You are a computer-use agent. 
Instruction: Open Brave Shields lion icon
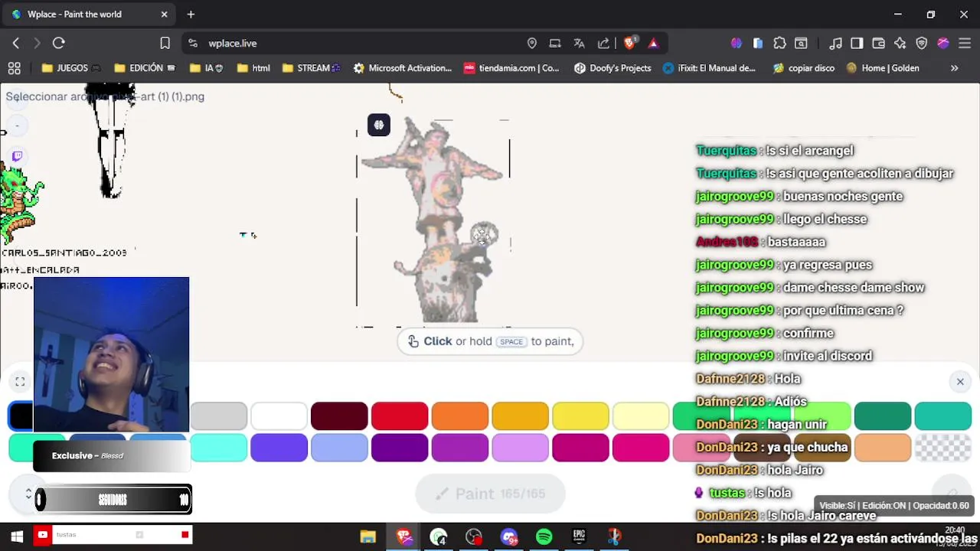point(629,44)
